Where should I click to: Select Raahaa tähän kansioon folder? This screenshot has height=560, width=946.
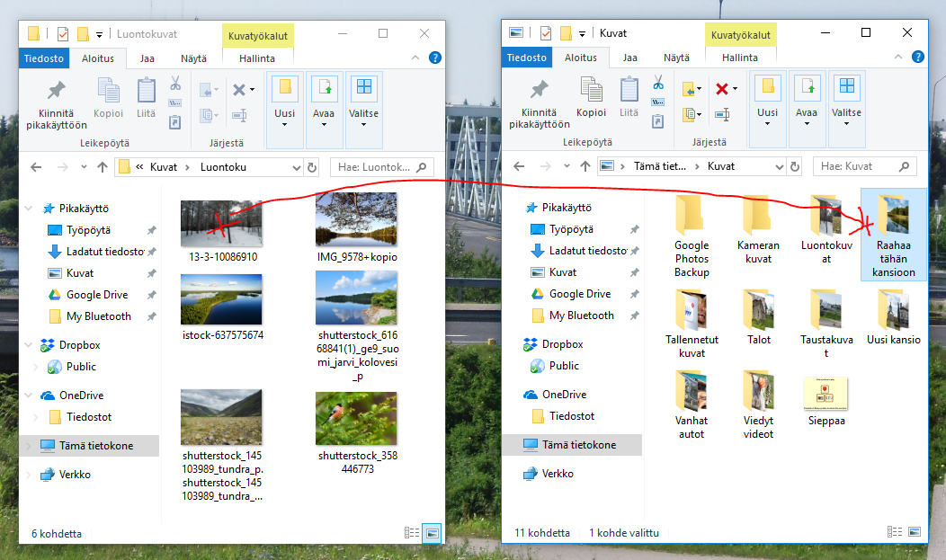point(894,236)
